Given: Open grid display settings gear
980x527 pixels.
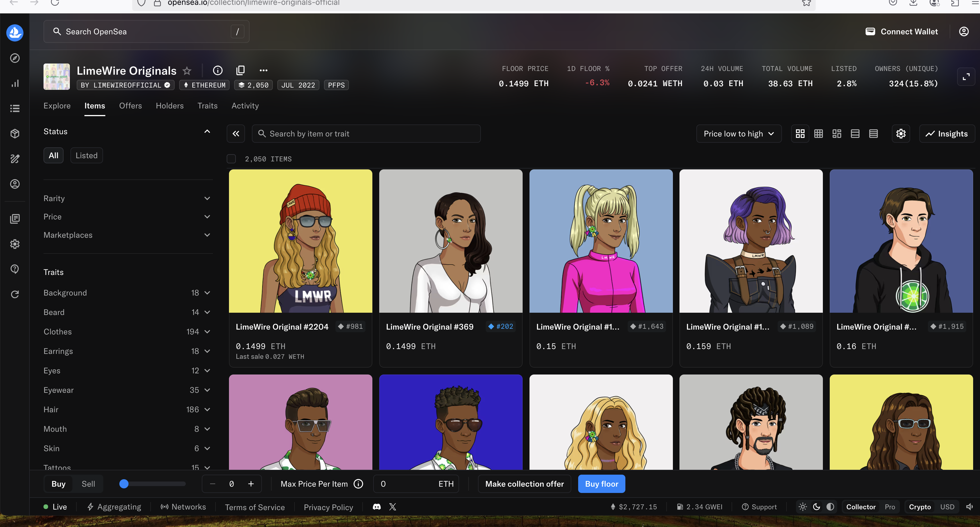Looking at the screenshot, I should point(900,134).
